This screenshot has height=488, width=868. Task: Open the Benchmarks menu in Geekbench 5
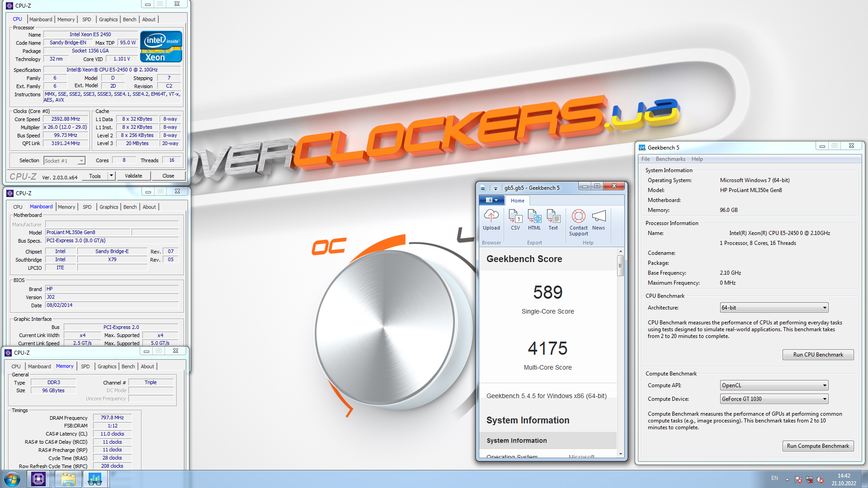point(670,159)
